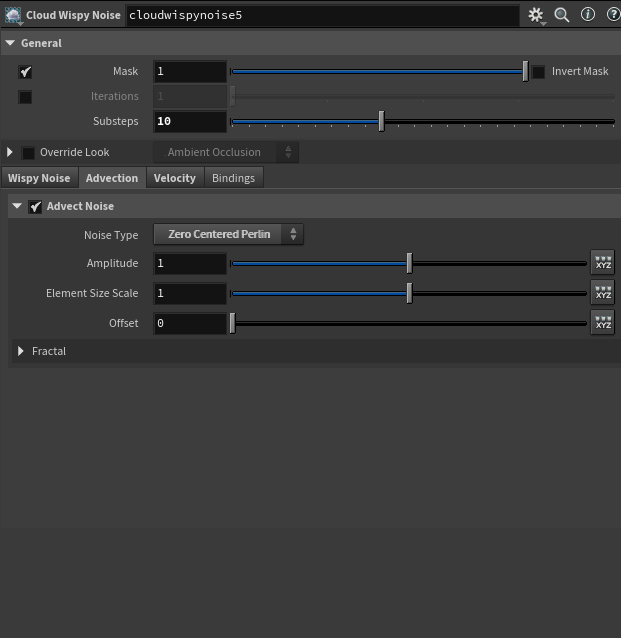Click the Amplitude slider handle
The height and width of the screenshot is (638, 621).
pos(409,263)
